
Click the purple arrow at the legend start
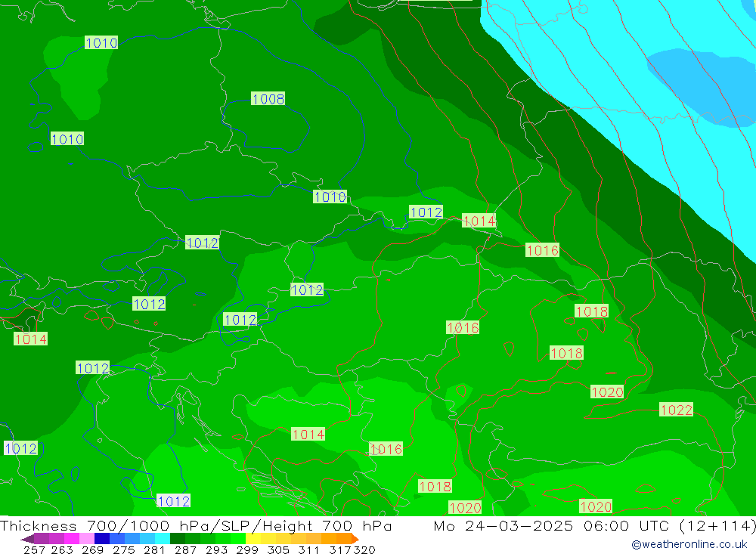tap(27, 539)
